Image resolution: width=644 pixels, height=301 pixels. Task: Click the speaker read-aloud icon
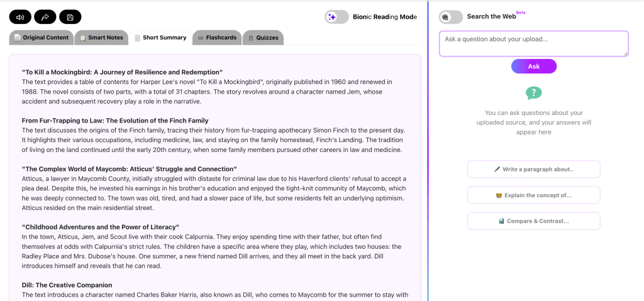21,17
